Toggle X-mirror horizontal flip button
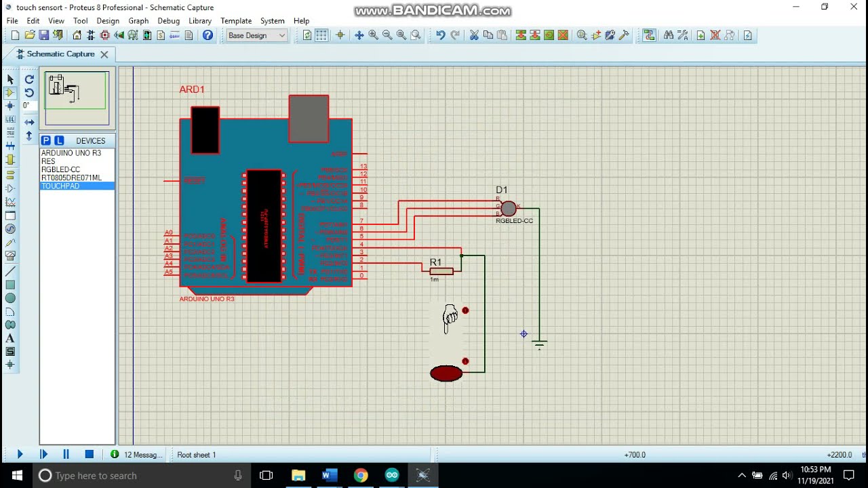This screenshot has width=868, height=488. point(29,122)
